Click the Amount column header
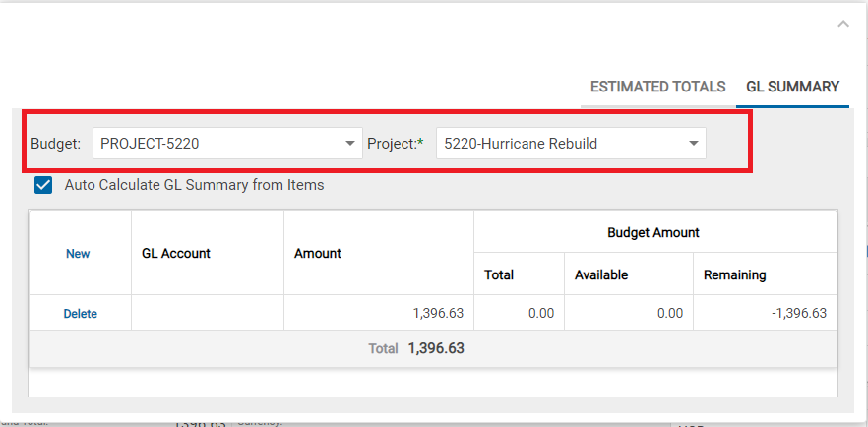Image resolution: width=868 pixels, height=427 pixels. pos(318,254)
